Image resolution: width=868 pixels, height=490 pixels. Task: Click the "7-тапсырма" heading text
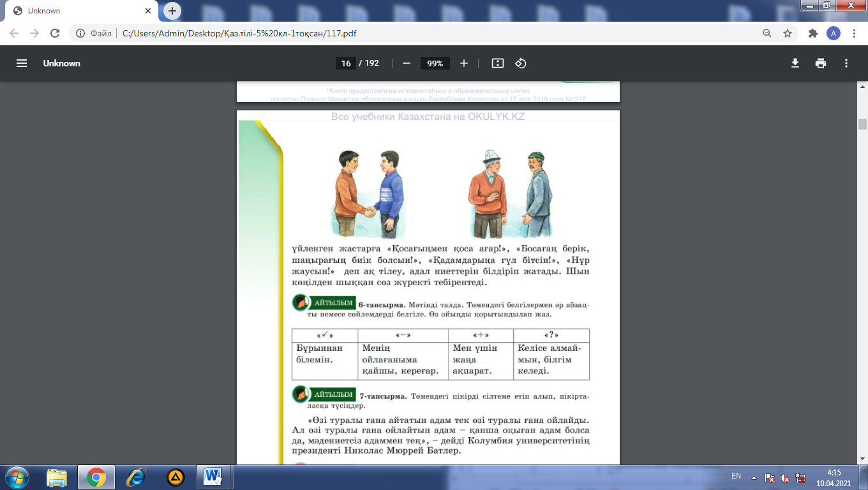[382, 396]
